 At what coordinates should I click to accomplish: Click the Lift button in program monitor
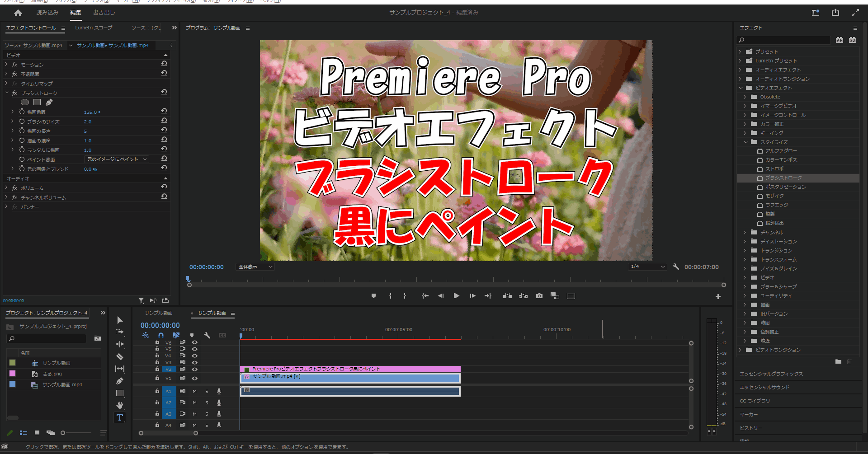507,296
